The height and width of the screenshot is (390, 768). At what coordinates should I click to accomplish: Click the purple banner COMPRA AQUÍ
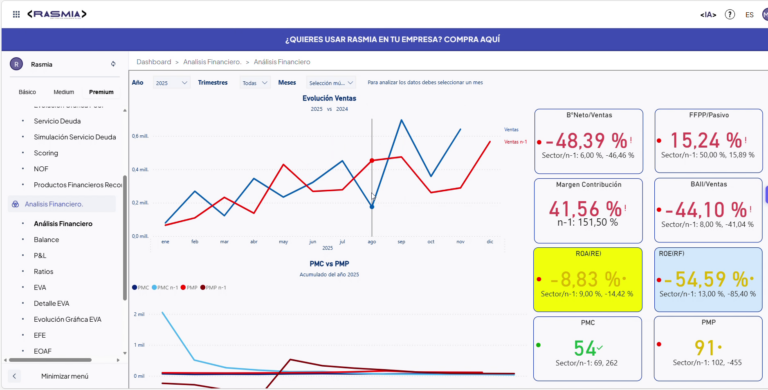(x=393, y=40)
